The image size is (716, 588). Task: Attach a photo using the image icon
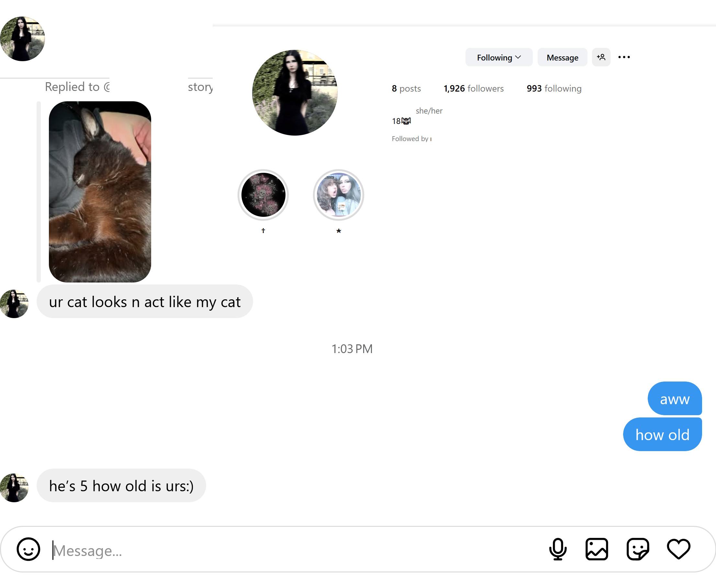597,549
